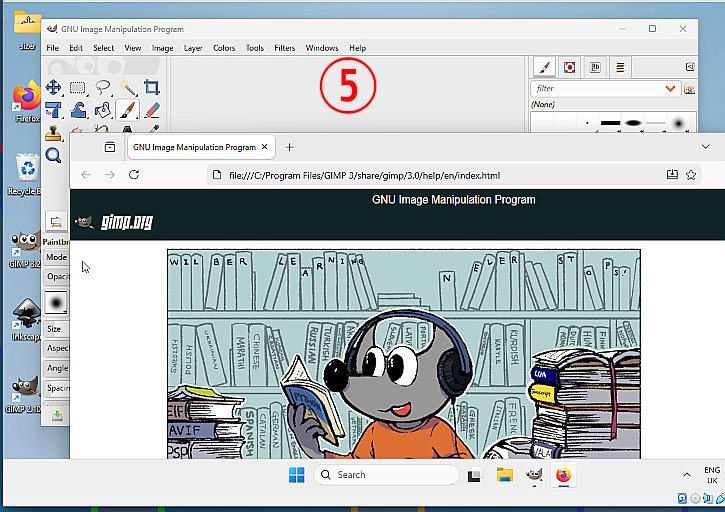Choose the Eraser tool

pyautogui.click(x=152, y=111)
